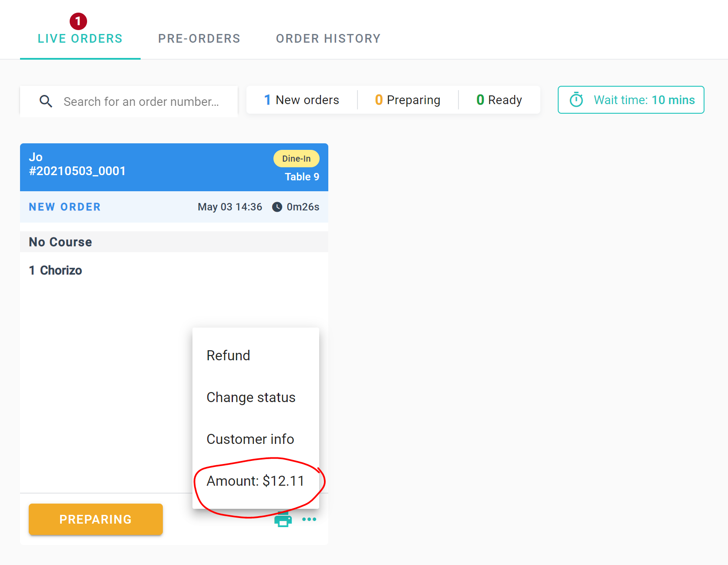Click the Dine-In badge on order header
The image size is (728, 565).
pos(296,159)
